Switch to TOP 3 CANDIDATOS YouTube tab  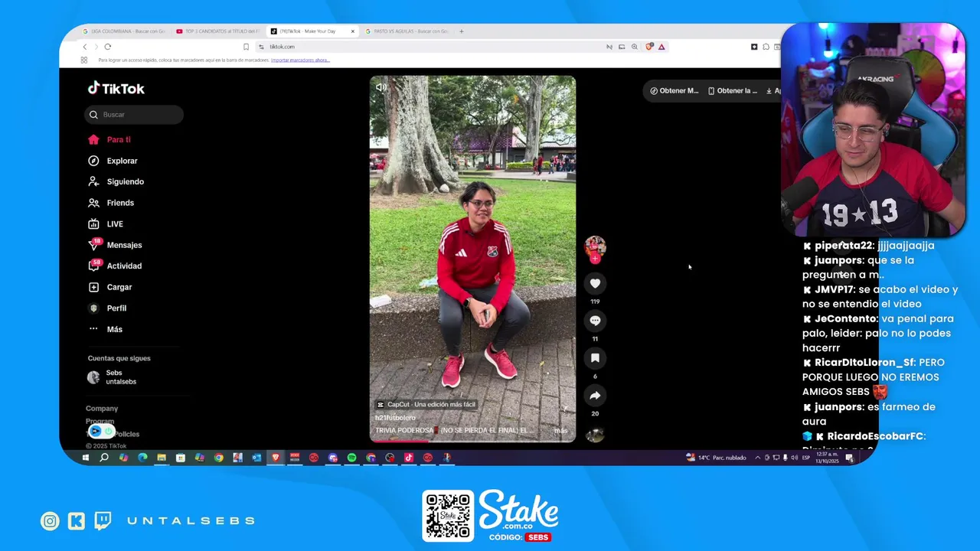(x=217, y=31)
